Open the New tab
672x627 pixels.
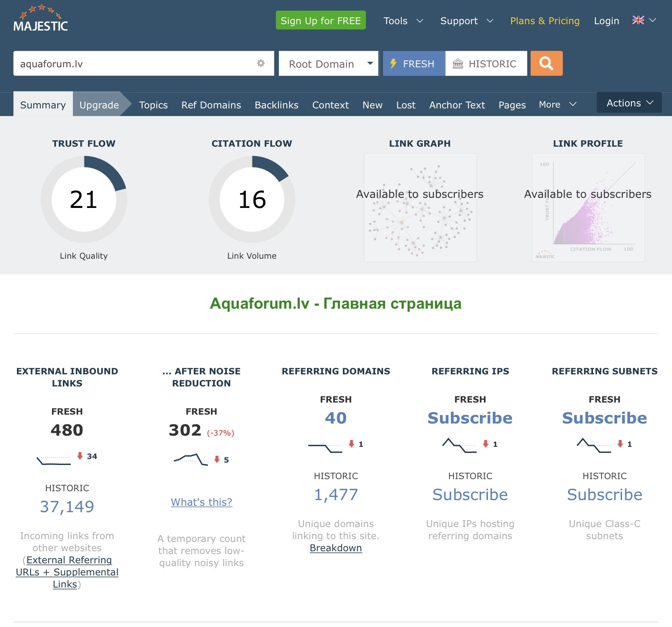coord(372,105)
